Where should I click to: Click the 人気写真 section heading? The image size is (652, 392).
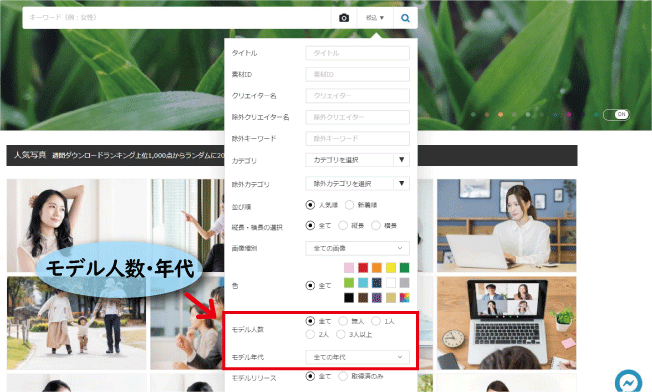30,155
